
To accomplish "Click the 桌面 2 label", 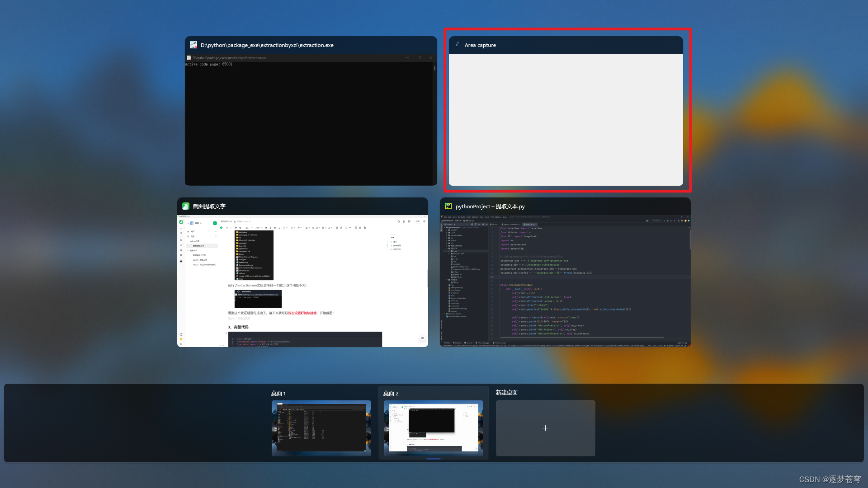I will [x=391, y=393].
